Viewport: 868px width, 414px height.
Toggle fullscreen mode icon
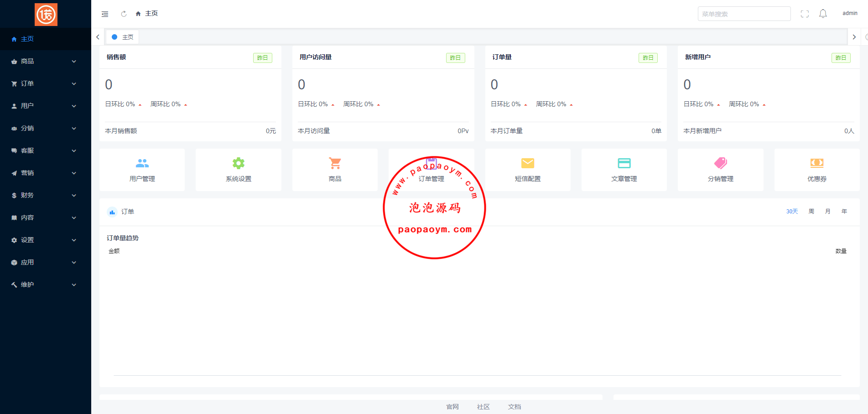(x=805, y=14)
